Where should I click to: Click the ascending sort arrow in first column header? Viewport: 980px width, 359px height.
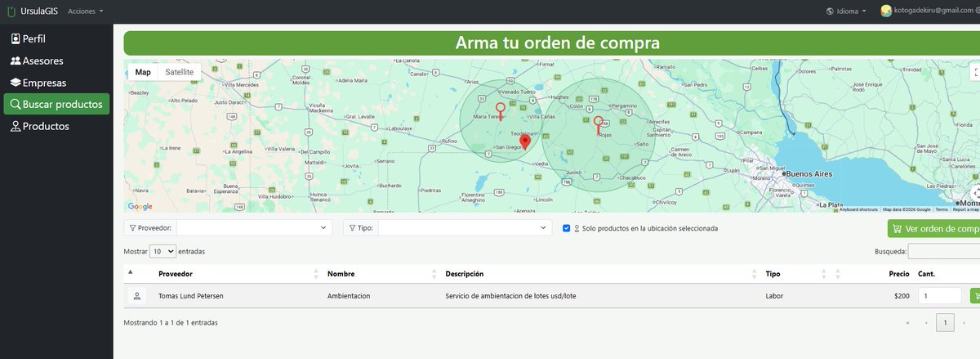coord(131,271)
